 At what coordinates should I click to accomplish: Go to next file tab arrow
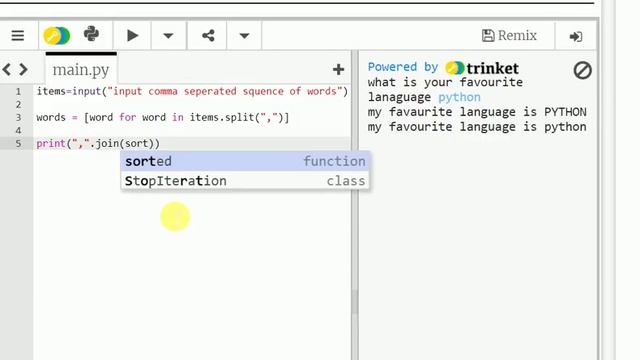coord(23,69)
